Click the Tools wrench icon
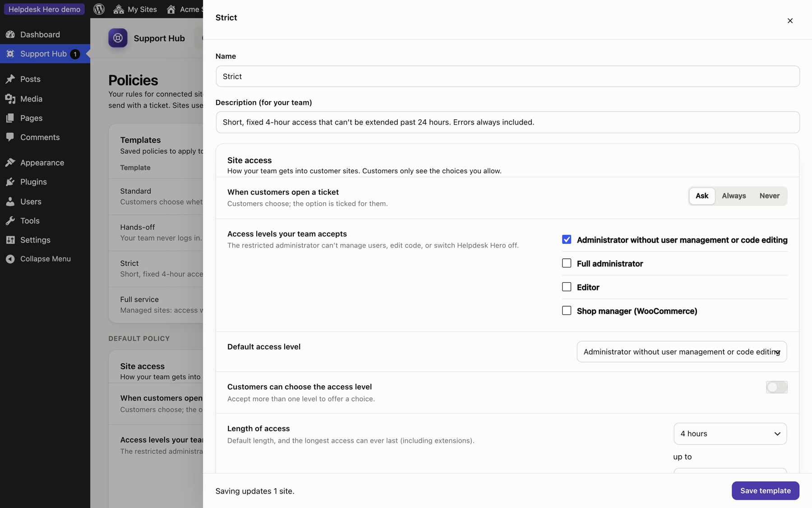 [x=10, y=220]
